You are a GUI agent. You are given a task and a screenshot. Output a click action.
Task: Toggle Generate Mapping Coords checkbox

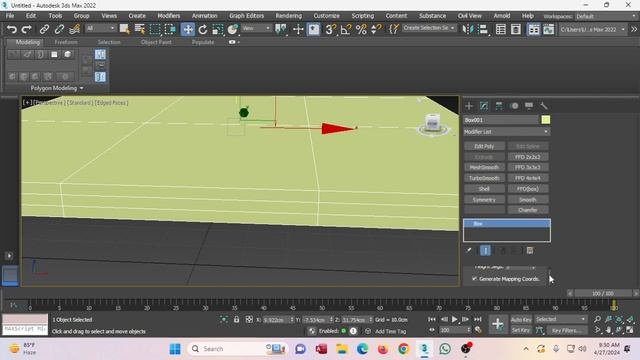tap(474, 279)
